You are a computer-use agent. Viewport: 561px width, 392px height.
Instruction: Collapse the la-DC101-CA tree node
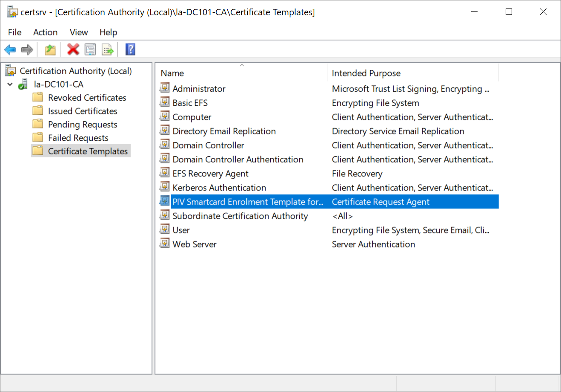point(10,85)
